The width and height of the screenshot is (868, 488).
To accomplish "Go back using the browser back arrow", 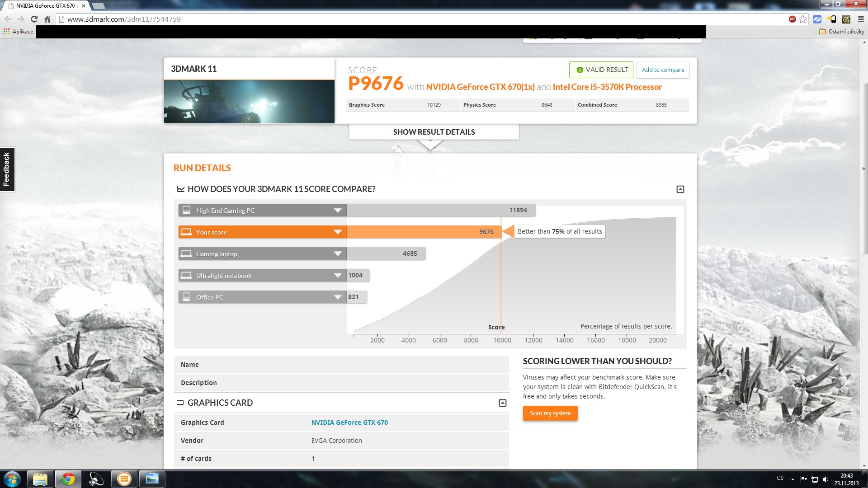I will pos(8,19).
